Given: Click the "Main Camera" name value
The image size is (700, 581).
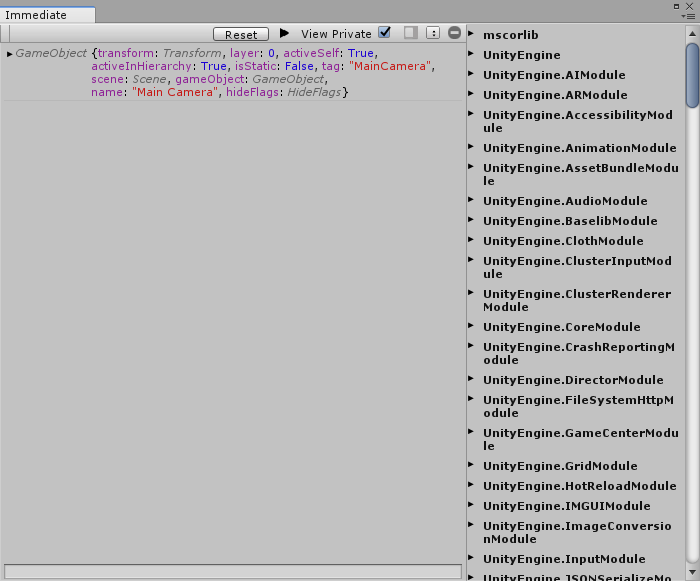Looking at the screenshot, I should tap(175, 92).
